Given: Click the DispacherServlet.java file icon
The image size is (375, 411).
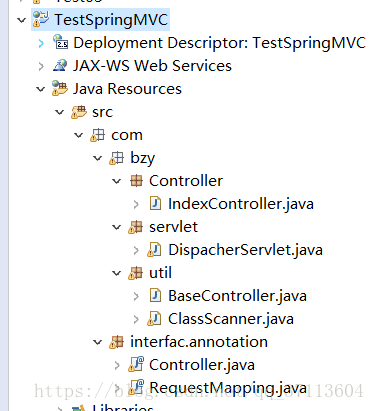Looking at the screenshot, I should tap(154, 250).
